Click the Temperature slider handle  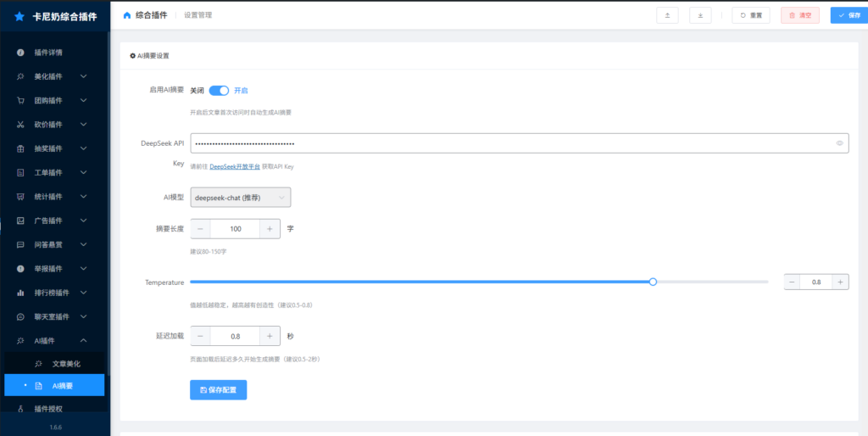click(x=653, y=282)
